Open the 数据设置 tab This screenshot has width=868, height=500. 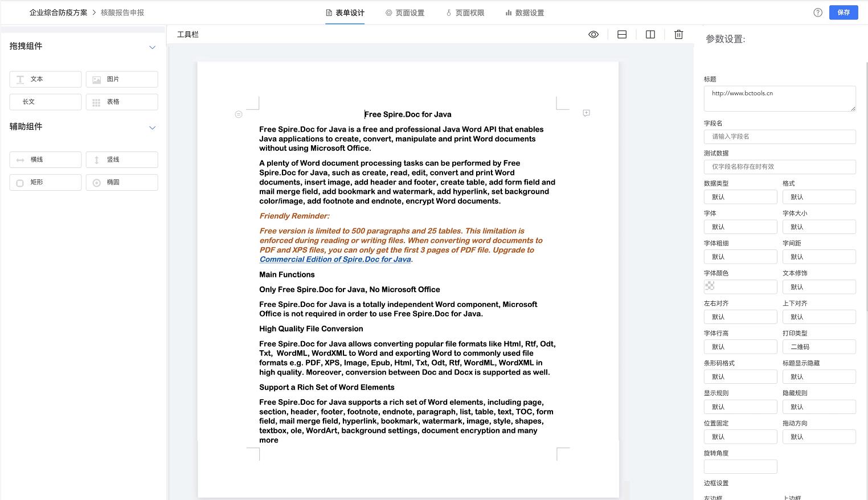(x=525, y=13)
